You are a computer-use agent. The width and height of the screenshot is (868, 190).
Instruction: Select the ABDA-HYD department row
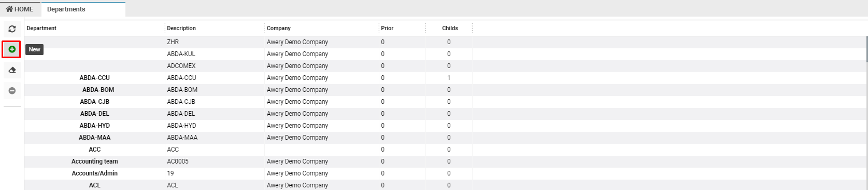[x=445, y=126]
